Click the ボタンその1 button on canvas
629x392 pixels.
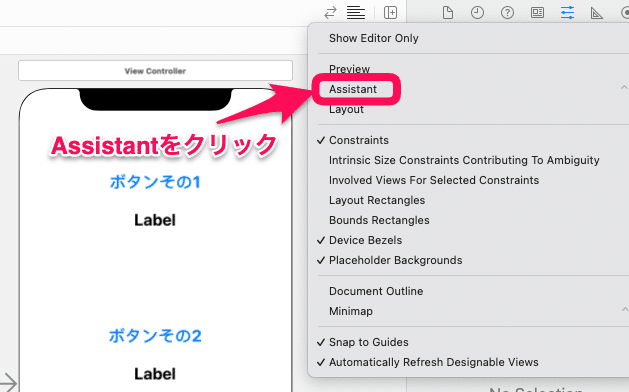click(x=155, y=182)
